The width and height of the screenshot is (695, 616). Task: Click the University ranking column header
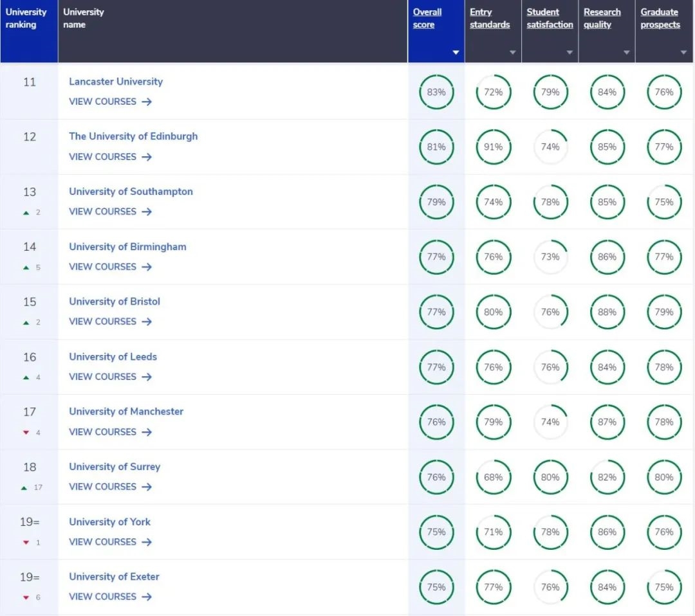click(x=26, y=18)
